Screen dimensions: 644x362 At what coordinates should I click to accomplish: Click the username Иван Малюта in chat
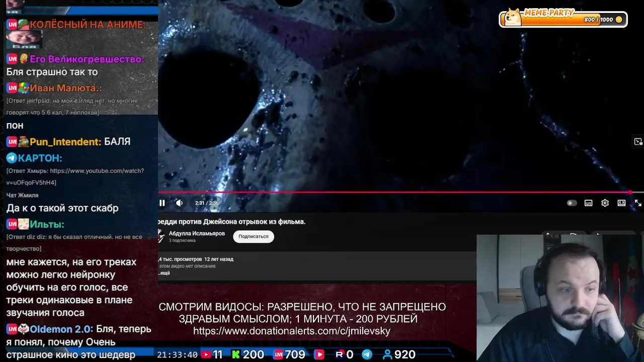[x=65, y=88]
